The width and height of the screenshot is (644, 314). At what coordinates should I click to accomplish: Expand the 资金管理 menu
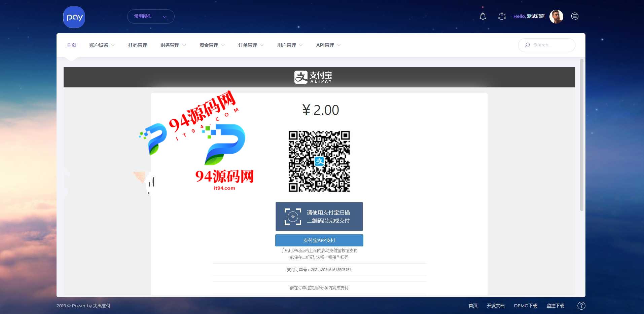[x=212, y=45]
